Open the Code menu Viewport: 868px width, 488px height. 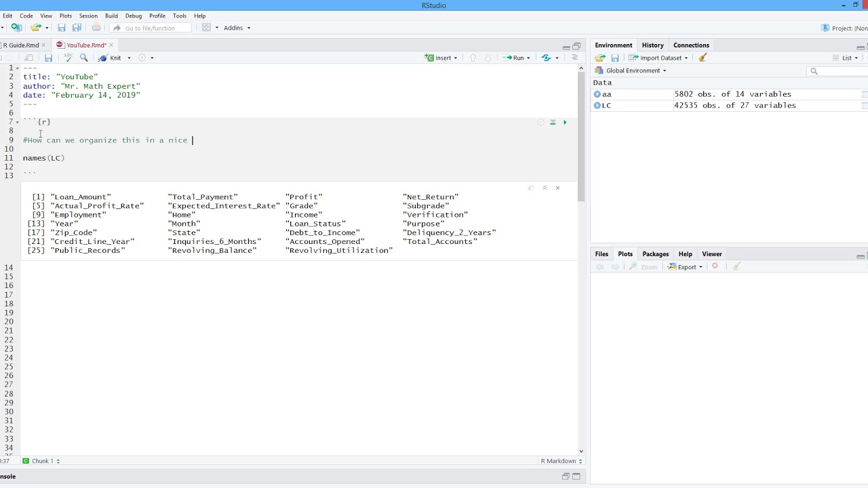[26, 16]
